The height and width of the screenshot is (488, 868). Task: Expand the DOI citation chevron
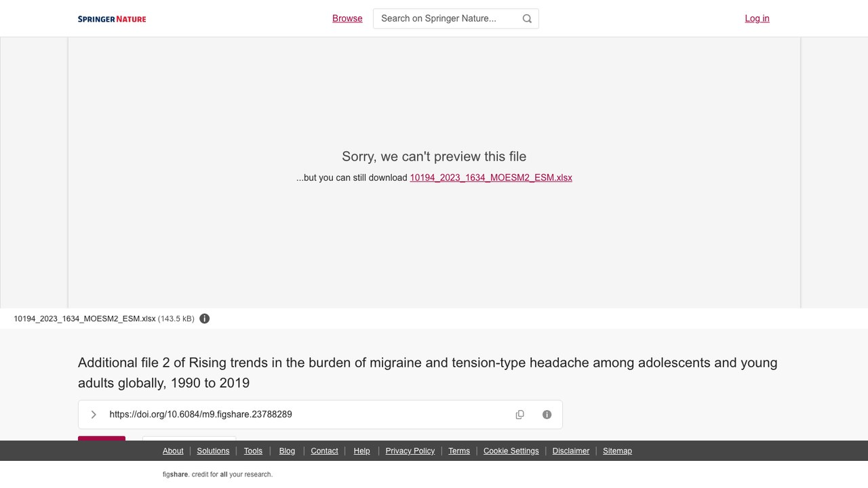click(94, 415)
